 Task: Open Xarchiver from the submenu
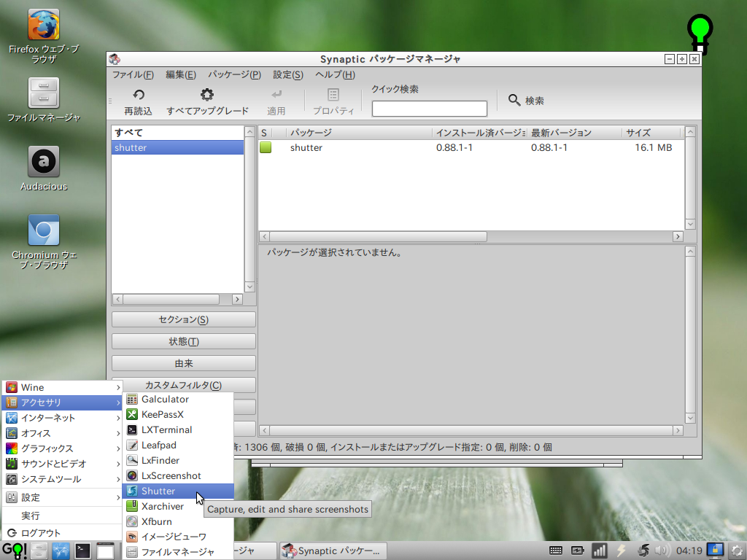(178, 506)
